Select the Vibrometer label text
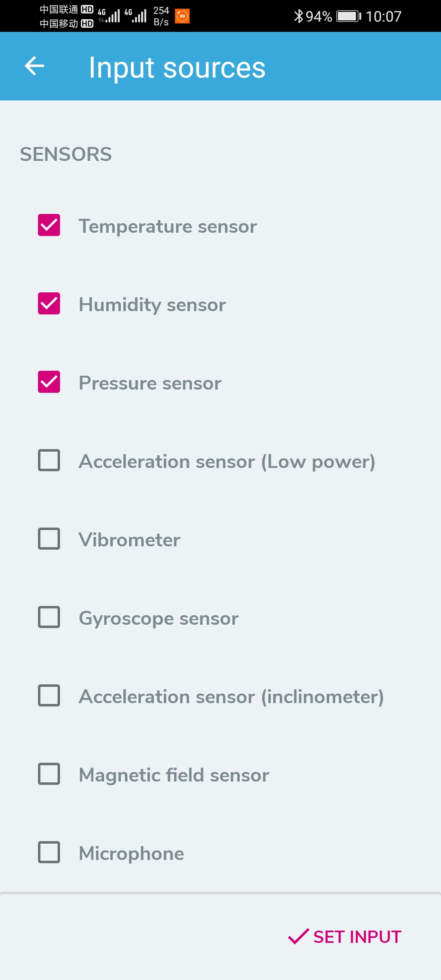 pyautogui.click(x=129, y=540)
